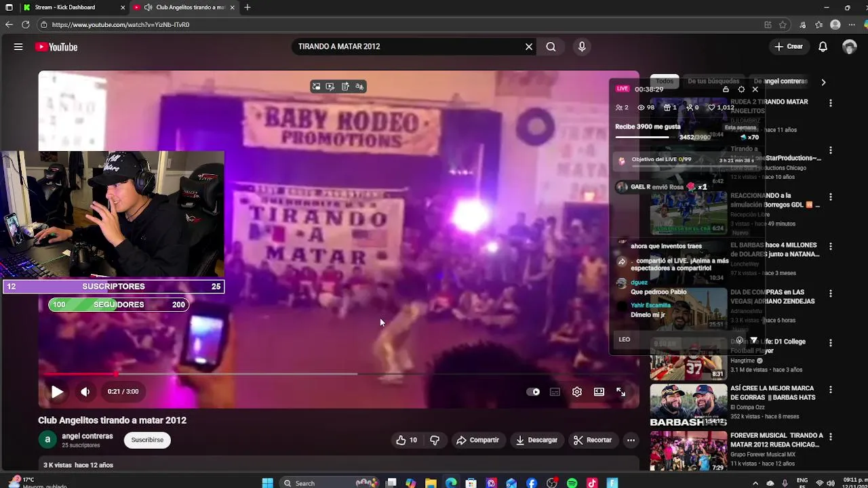Open a new browser tab

pyautogui.click(x=248, y=7)
